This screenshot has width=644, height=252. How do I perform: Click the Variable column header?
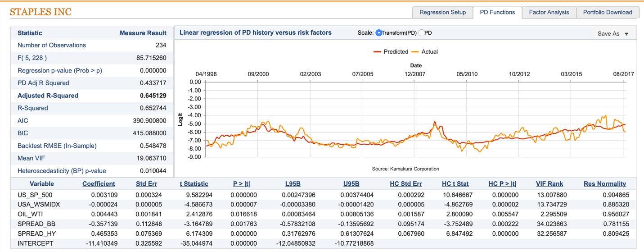(x=42, y=184)
